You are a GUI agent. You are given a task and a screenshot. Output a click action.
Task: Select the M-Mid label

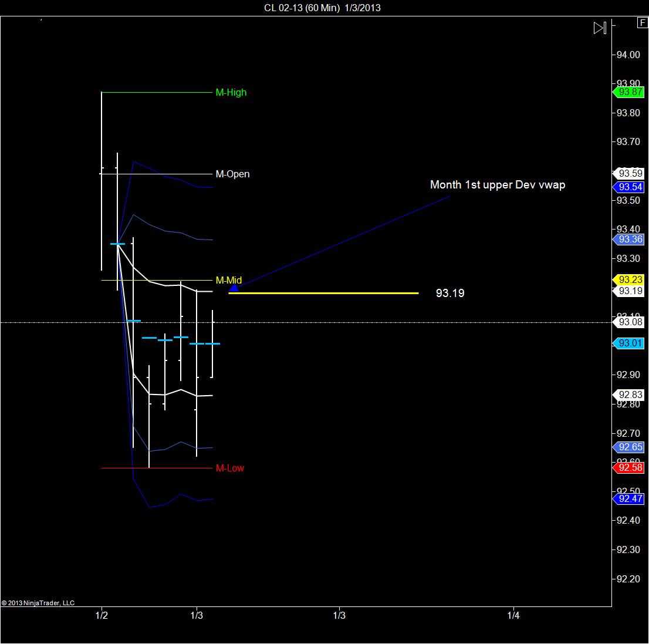(x=228, y=280)
